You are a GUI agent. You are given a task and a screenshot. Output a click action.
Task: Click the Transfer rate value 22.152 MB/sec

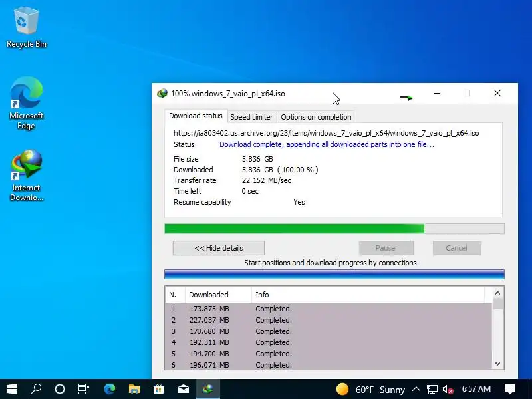click(x=267, y=180)
